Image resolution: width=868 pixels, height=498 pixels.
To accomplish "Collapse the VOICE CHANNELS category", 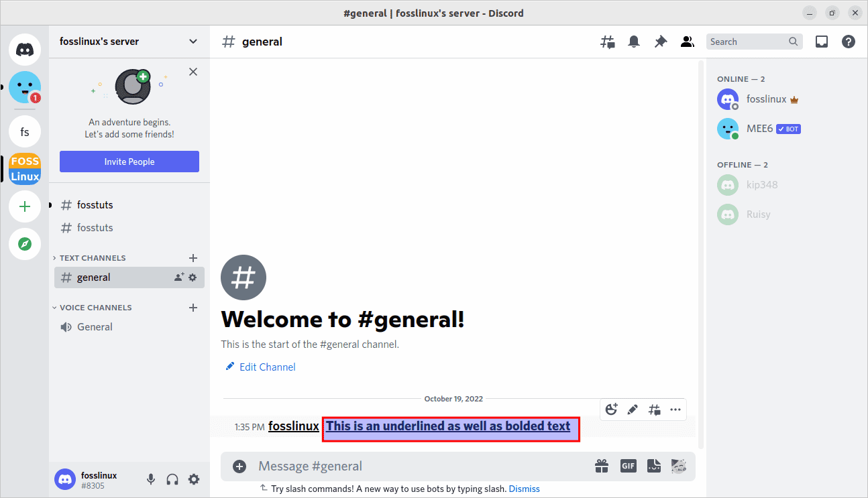I will [92, 308].
